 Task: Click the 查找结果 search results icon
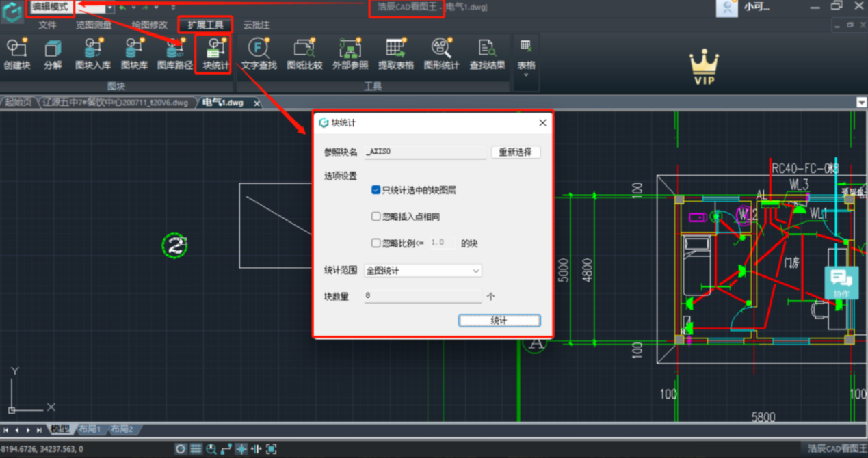(487, 48)
